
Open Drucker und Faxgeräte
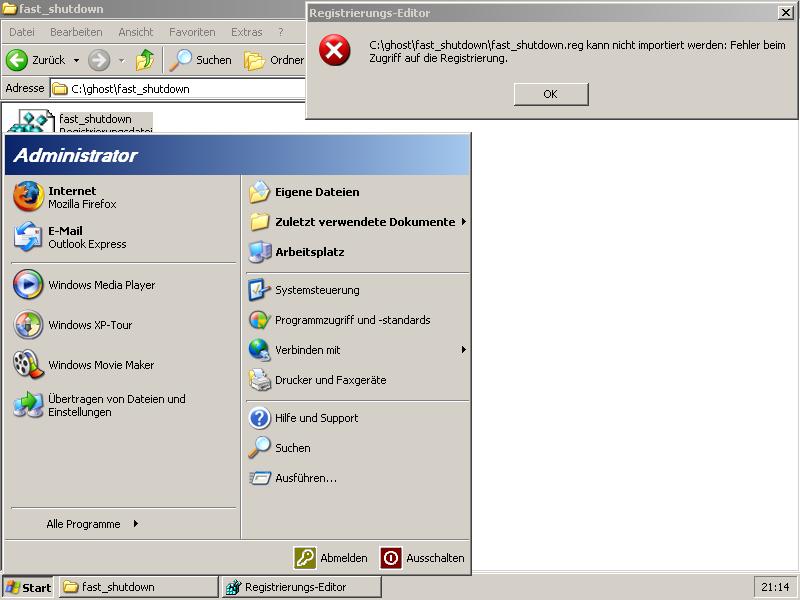[x=357, y=380]
